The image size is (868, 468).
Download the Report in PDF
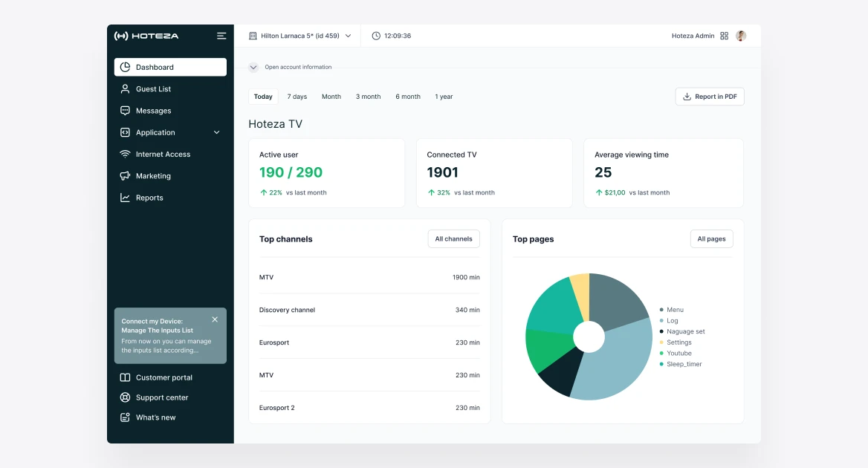pyautogui.click(x=710, y=97)
